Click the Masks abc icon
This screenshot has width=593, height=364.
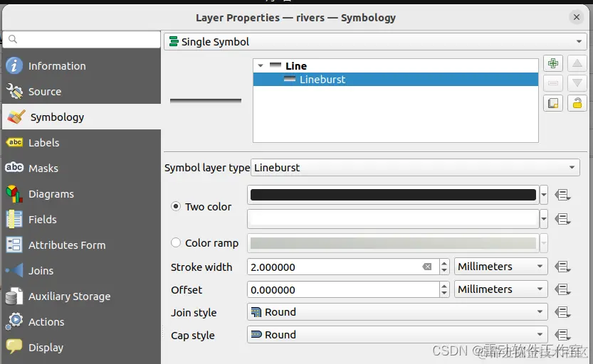point(14,167)
